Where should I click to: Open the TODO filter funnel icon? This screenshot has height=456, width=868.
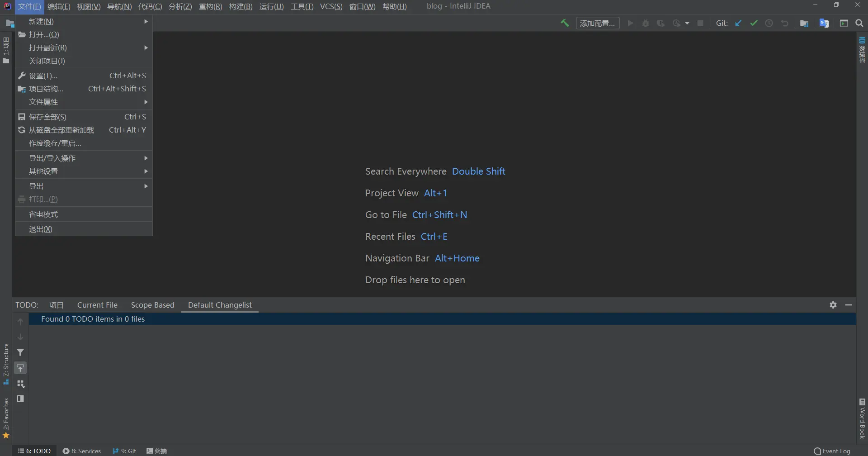point(20,352)
